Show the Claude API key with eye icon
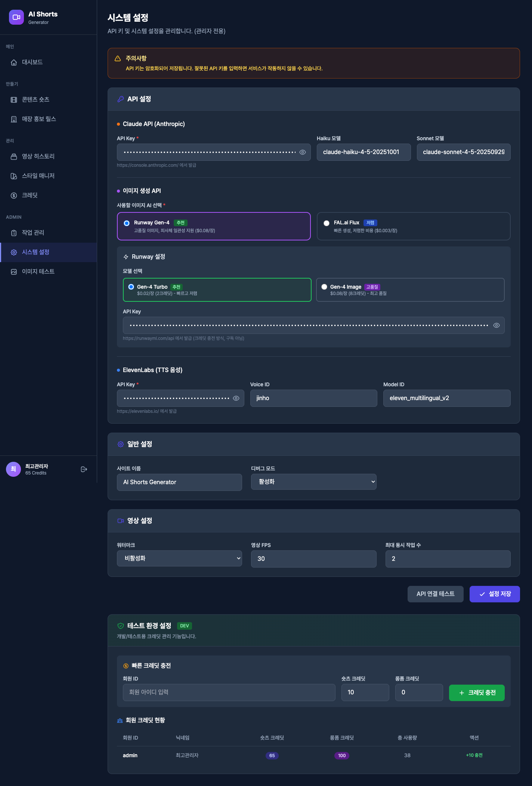 (x=303, y=152)
